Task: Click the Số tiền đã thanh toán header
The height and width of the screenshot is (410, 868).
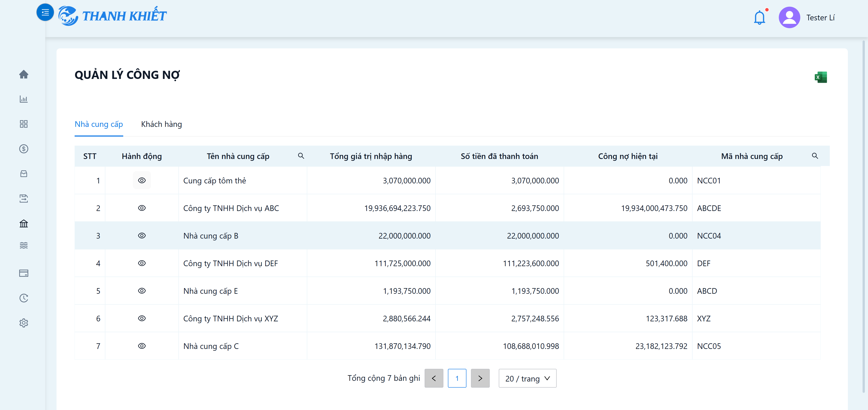Action: coord(499,156)
